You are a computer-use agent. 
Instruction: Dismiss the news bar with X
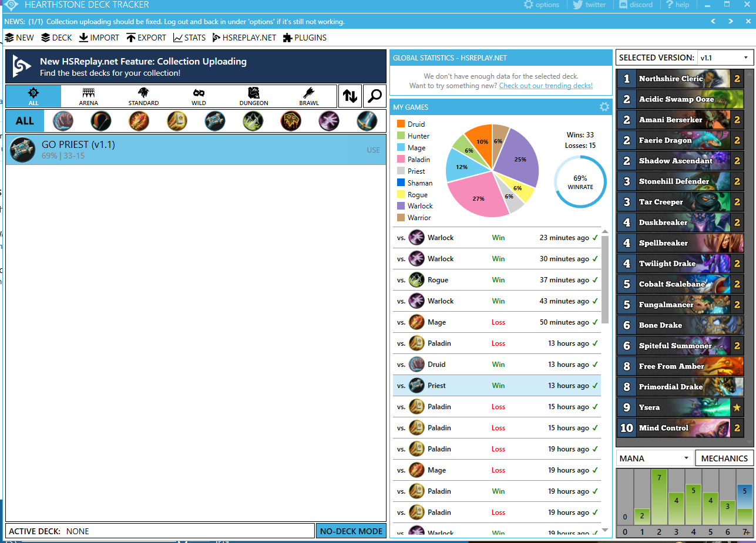(747, 21)
